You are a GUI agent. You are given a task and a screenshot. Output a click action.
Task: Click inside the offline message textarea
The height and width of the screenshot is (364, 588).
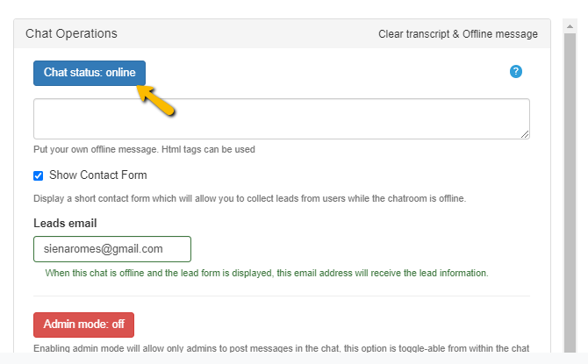tap(281, 118)
